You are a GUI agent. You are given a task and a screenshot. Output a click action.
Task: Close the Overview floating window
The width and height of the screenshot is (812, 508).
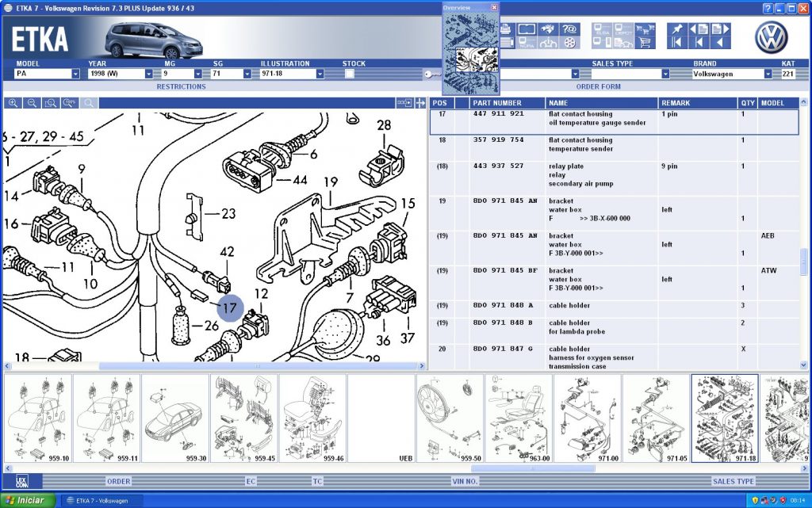494,7
